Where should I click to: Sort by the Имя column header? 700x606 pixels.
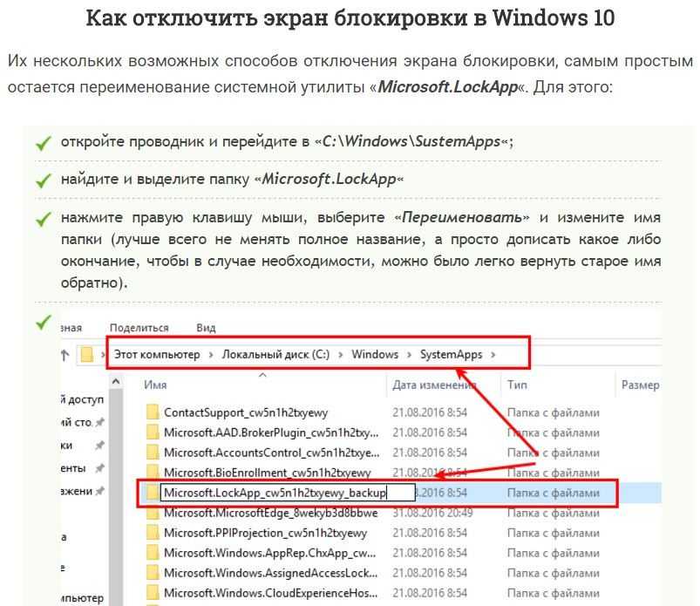[155, 385]
